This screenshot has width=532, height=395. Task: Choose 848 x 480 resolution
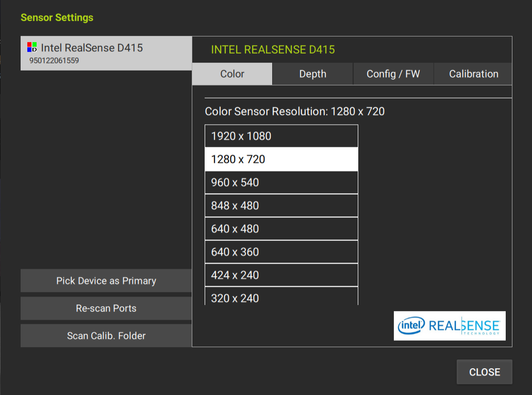tap(281, 205)
